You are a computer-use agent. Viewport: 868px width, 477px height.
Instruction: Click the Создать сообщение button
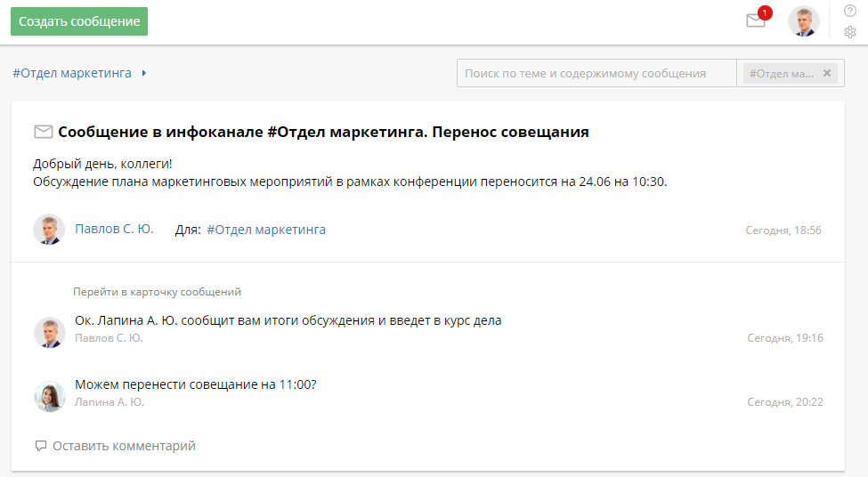coord(79,21)
